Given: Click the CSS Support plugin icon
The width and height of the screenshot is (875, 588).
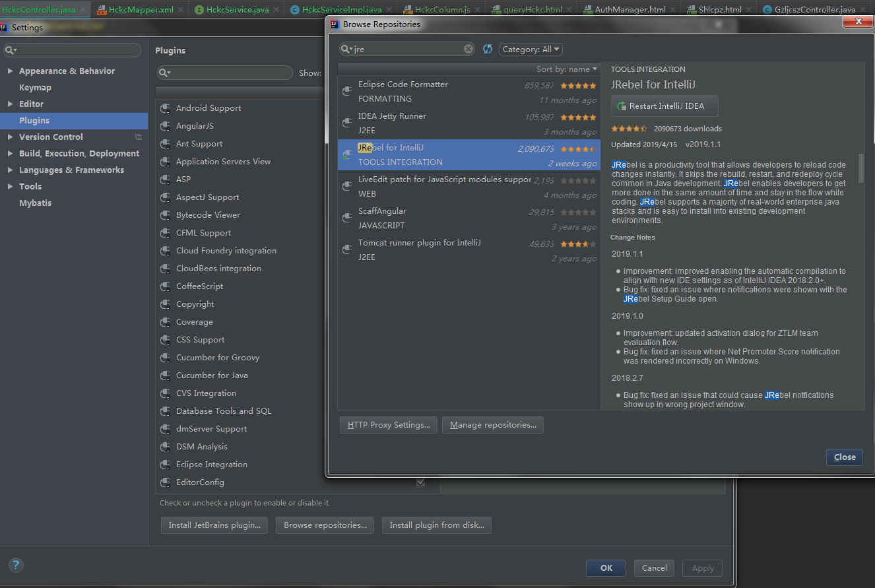Looking at the screenshot, I should pos(165,340).
